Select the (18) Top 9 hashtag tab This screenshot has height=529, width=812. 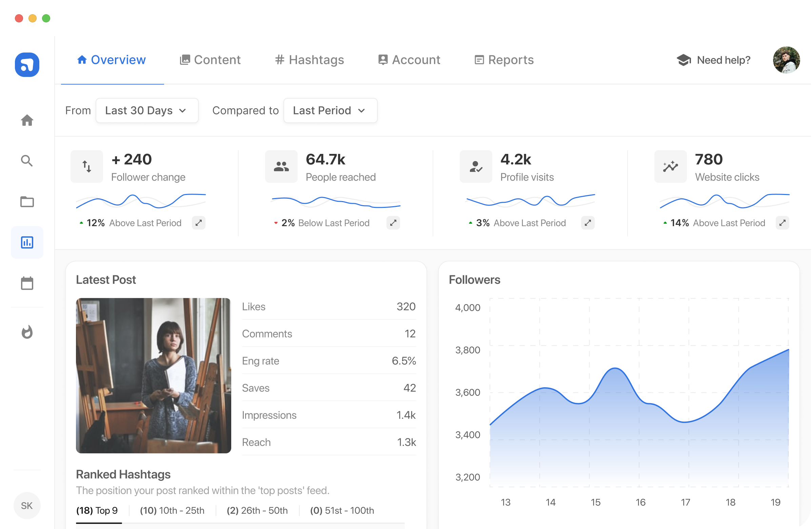coord(97,511)
